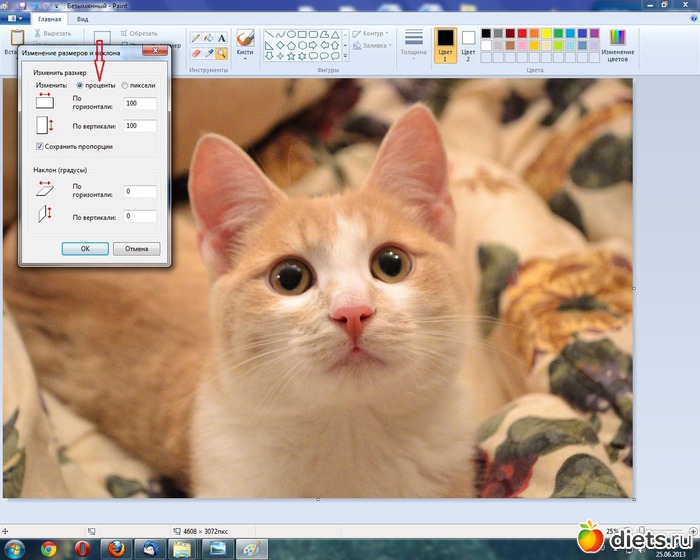The height and width of the screenshot is (560, 700).
Task: Click the Color picker eyedropper tool
Action: pos(209,52)
